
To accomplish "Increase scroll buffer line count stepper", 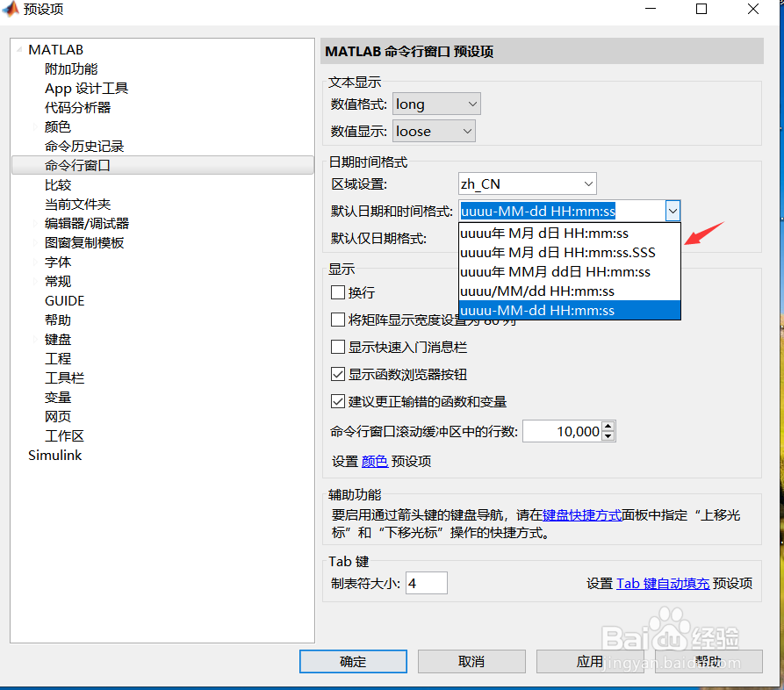I will [x=608, y=427].
